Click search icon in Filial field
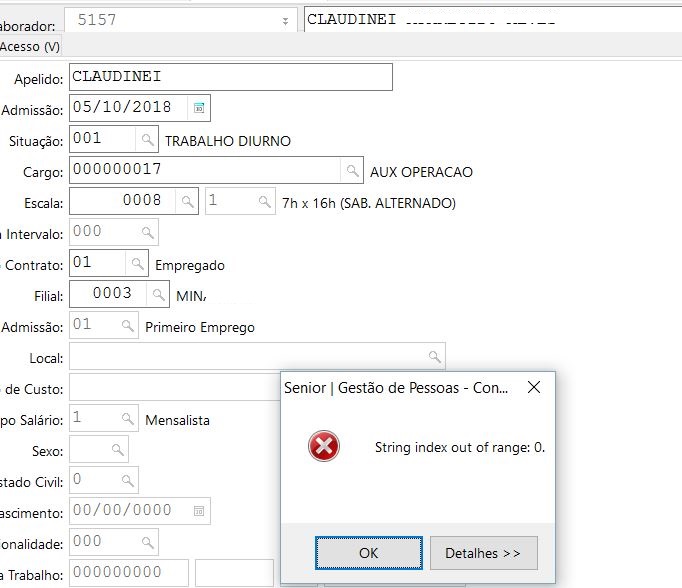The image size is (682, 588). click(x=158, y=295)
